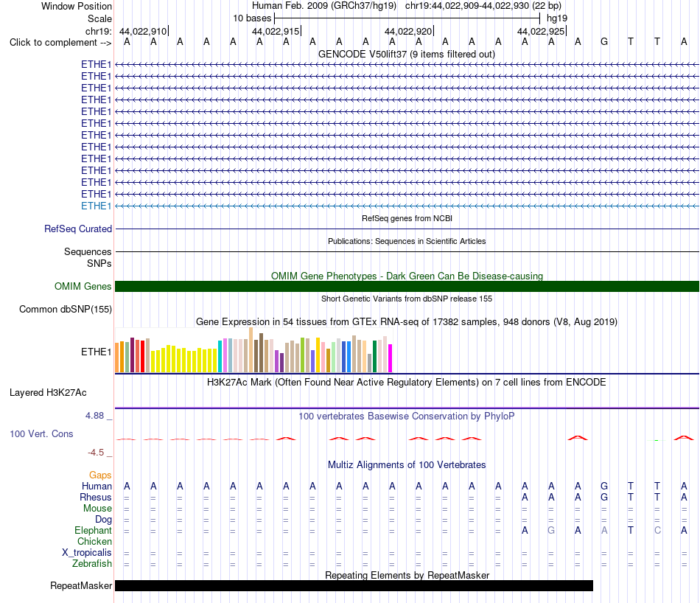Click the ETHE1 label beside GTEx expression chart
The image size is (700, 603).
tap(96, 352)
